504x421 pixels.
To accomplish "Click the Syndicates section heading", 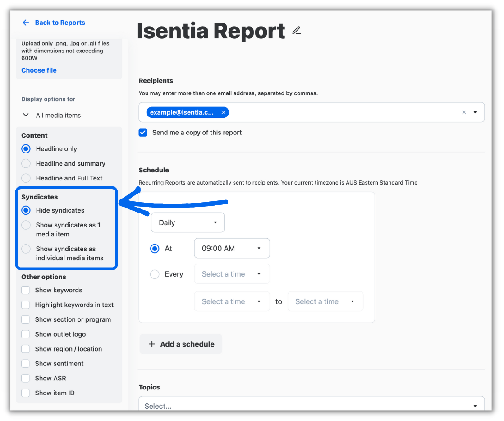I will click(40, 197).
